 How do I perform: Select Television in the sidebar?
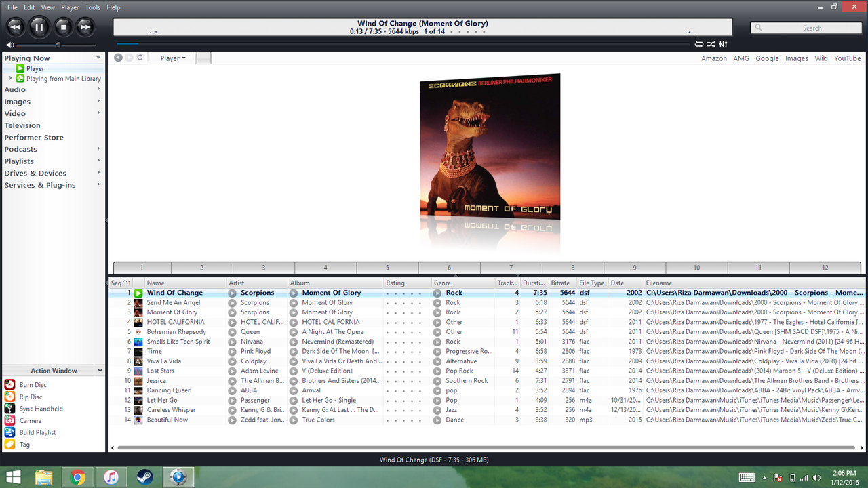point(22,125)
